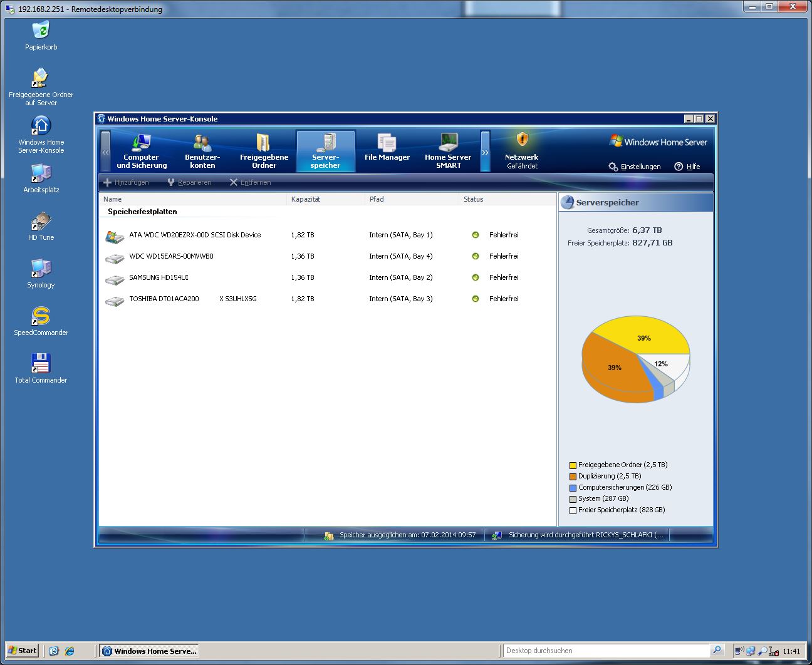Image resolution: width=812 pixels, height=665 pixels.
Task: Click the 'Sicherung wird durchgeführt' status entry
Action: [x=586, y=535]
